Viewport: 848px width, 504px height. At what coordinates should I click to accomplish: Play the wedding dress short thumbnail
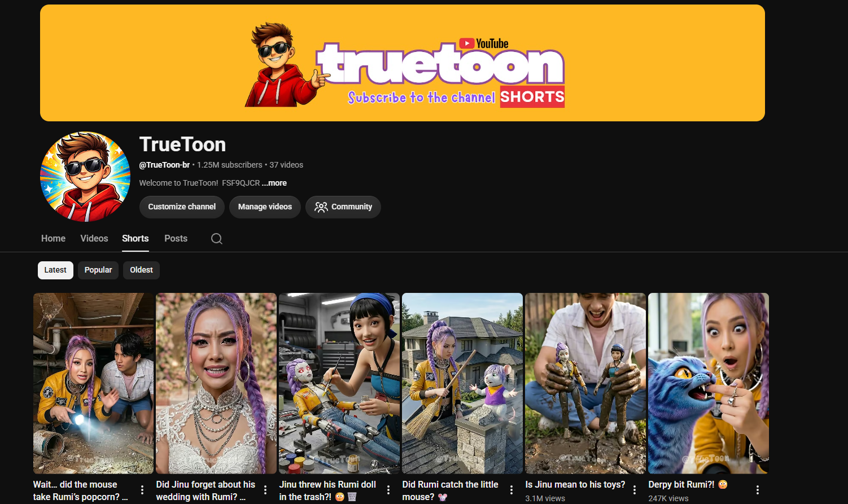[x=216, y=383]
